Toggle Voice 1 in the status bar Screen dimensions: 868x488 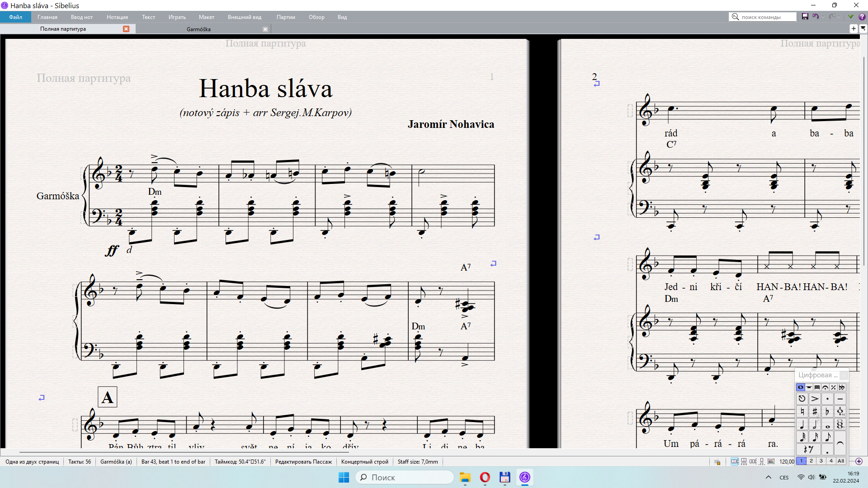pos(802,461)
